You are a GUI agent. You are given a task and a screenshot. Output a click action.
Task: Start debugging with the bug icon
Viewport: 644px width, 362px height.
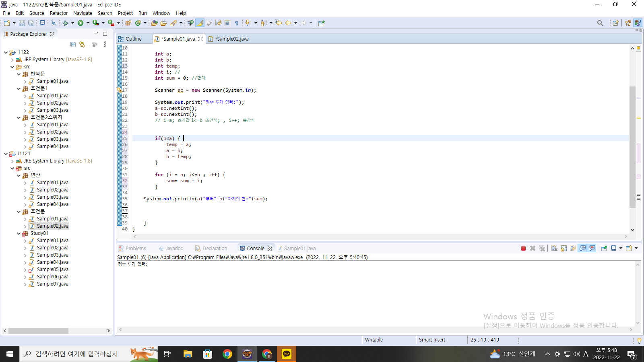65,23
